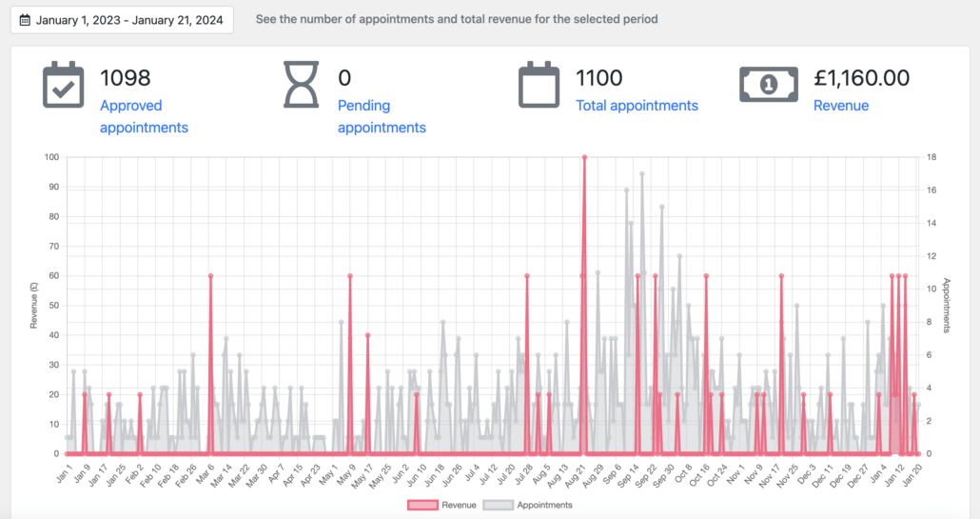Click the revenue peak point at 100

pos(584,157)
